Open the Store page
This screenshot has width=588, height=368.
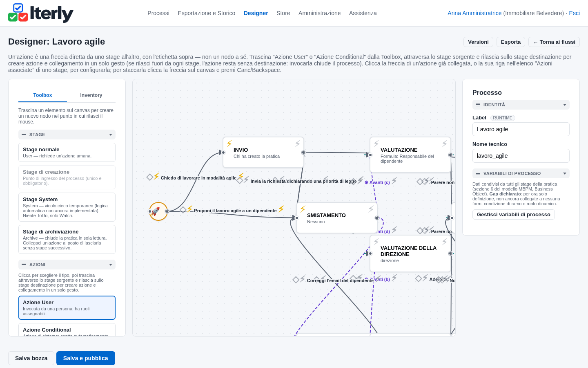[283, 13]
